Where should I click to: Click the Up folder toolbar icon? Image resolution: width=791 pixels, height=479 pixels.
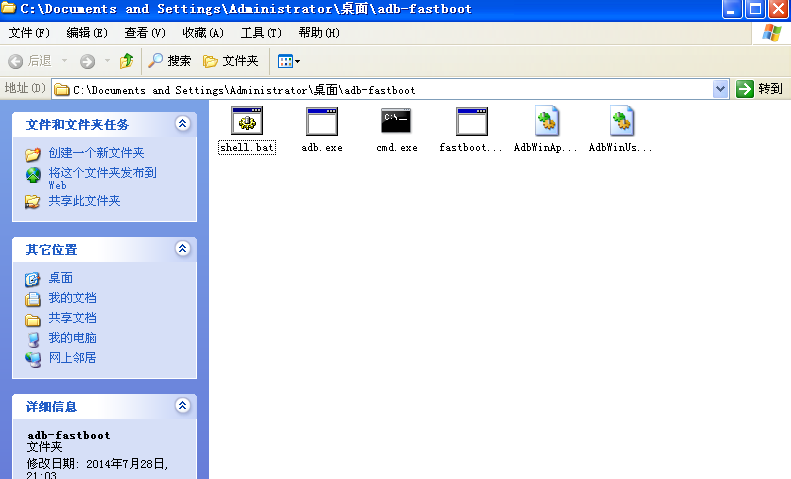pos(127,61)
